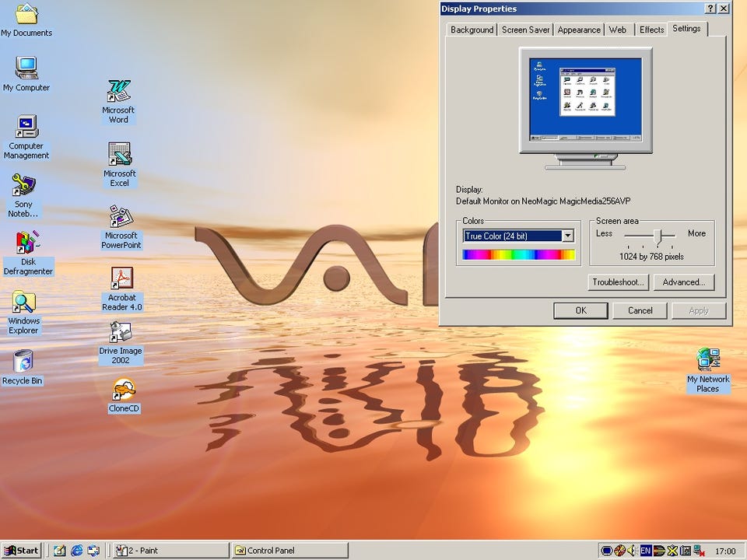Switch to the Screen Saver tab
Screen dimensions: 747x560
525,30
